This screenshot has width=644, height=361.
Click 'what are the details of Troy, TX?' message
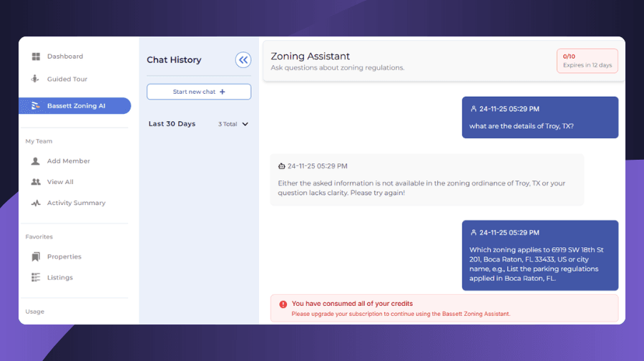[540, 117]
